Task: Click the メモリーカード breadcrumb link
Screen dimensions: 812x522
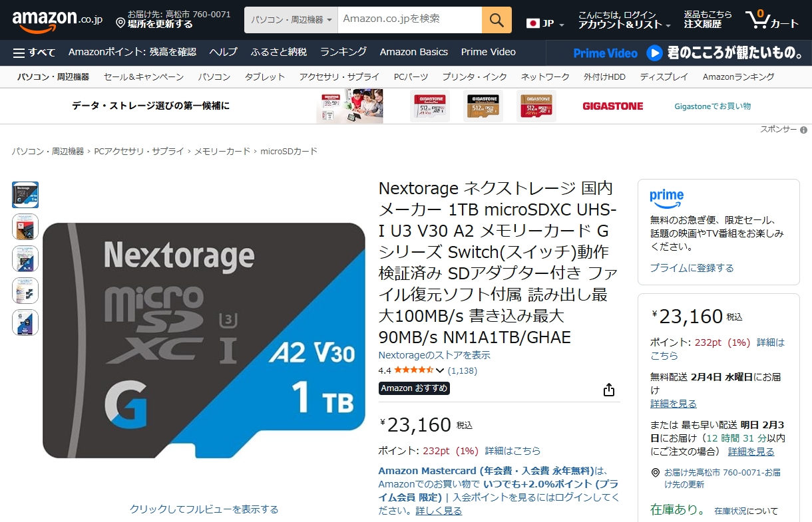Action: (x=222, y=152)
